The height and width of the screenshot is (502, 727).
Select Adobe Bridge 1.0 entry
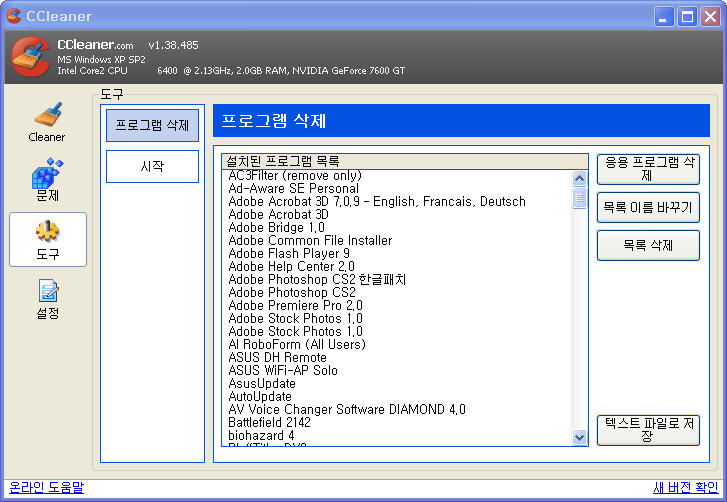276,228
